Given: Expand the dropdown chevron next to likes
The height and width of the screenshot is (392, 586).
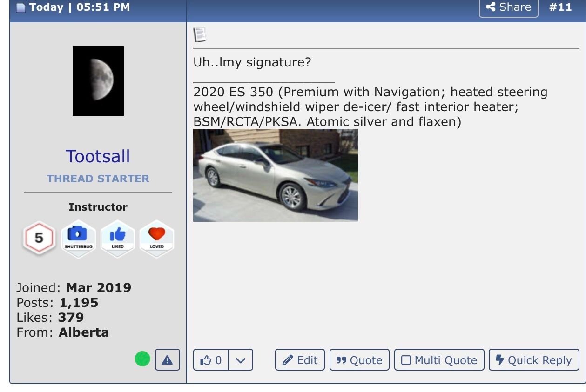Looking at the screenshot, I should point(241,360).
